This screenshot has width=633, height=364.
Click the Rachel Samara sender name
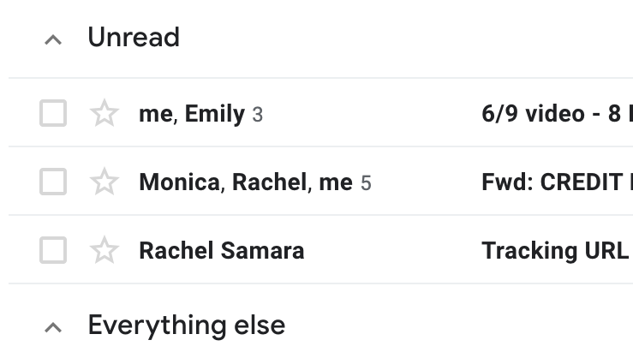tap(221, 250)
